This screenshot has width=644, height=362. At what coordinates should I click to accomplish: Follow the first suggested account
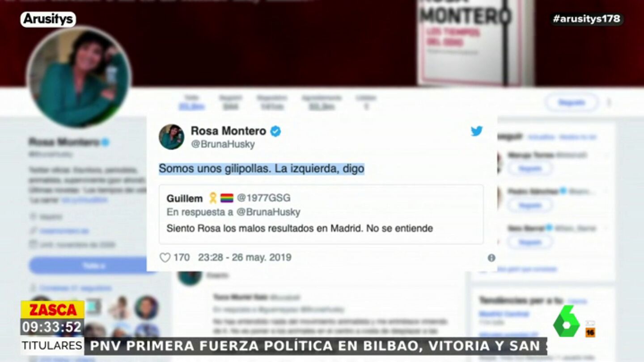pyautogui.click(x=530, y=168)
